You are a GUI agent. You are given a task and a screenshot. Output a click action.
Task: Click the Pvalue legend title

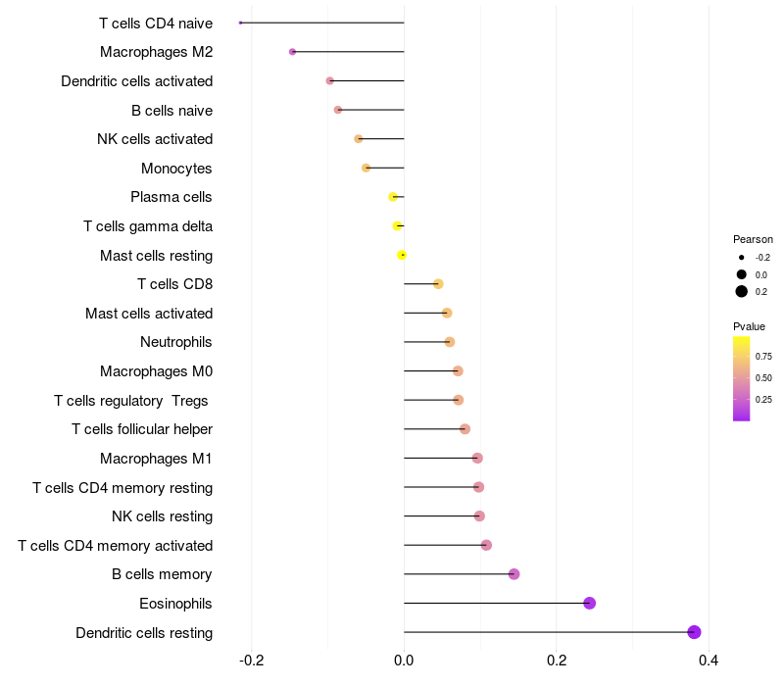749,326
